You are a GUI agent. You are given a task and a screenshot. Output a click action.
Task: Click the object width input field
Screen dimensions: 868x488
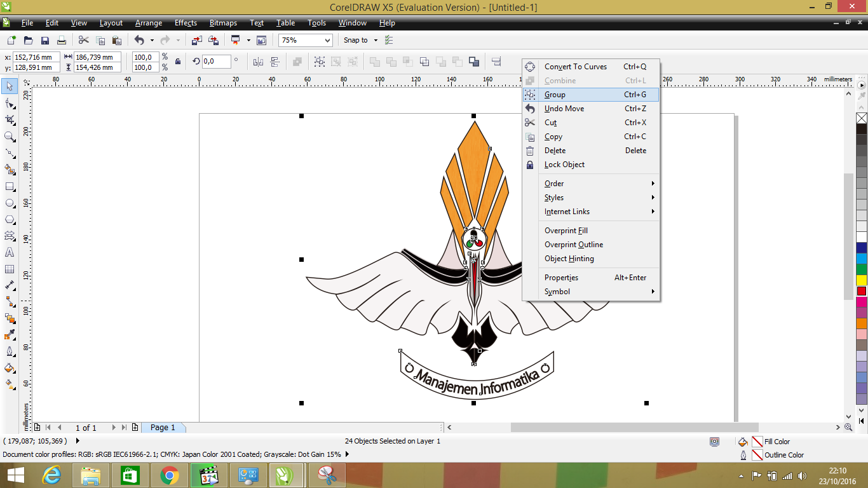(x=98, y=57)
